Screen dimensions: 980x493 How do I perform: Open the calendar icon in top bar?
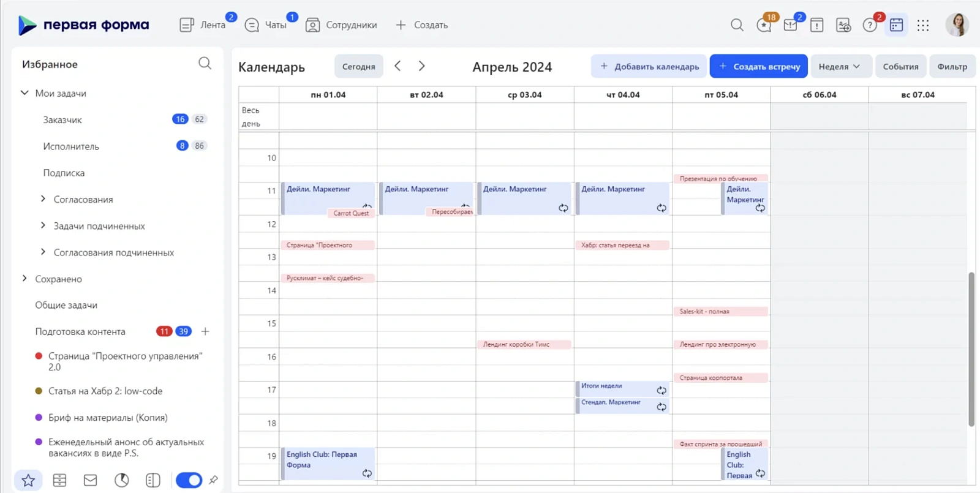pyautogui.click(x=896, y=25)
